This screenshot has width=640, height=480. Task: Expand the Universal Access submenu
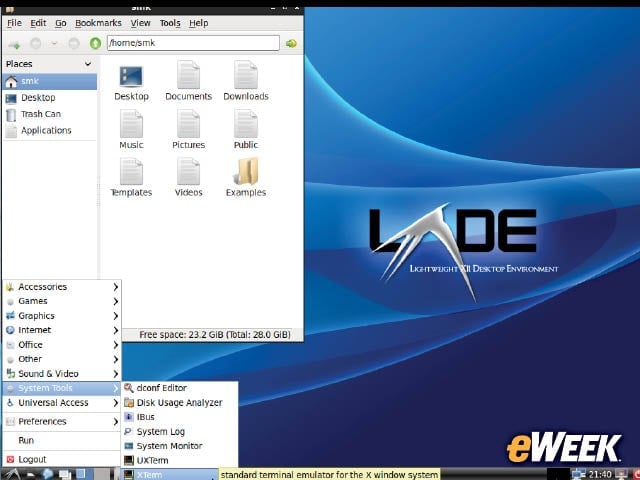(x=62, y=403)
